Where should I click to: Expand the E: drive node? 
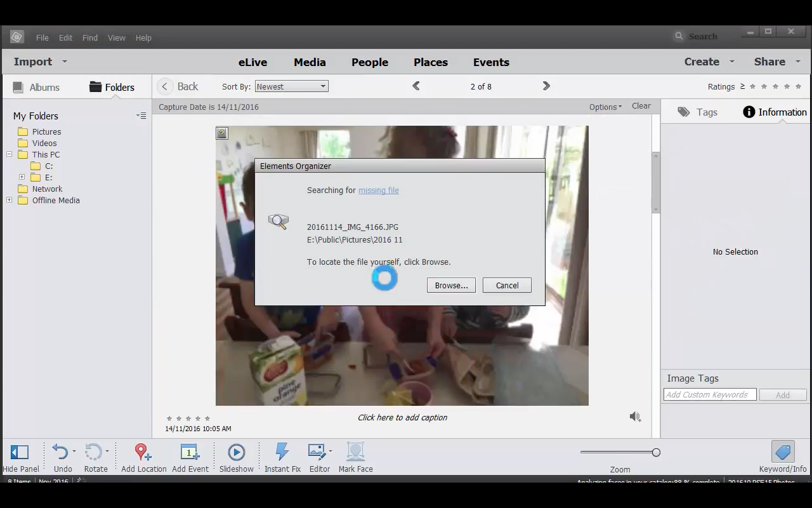pos(22,177)
